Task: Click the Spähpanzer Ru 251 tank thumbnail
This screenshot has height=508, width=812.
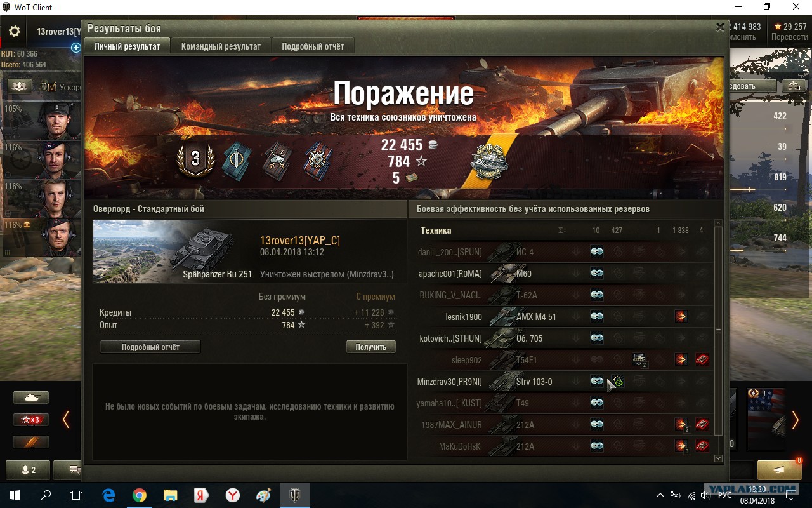Action: coord(173,251)
